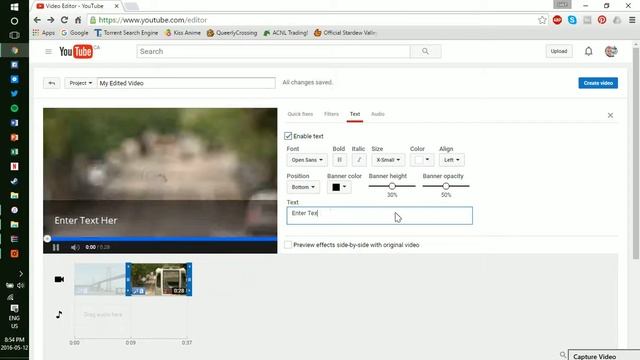Open the account avatar menu
The image size is (640, 360).
pyautogui.click(x=611, y=51)
